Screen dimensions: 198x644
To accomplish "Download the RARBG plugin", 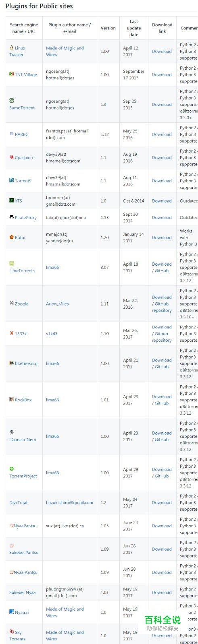I will pos(162,134).
